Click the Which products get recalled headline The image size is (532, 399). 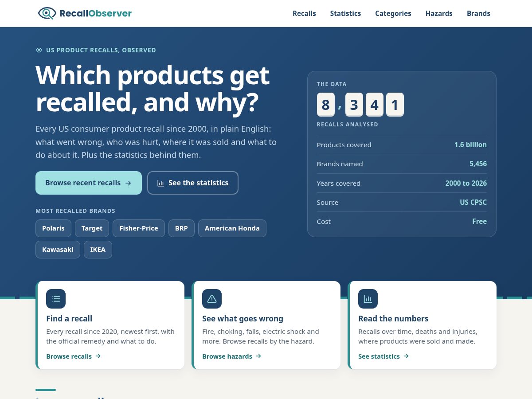pos(153,89)
